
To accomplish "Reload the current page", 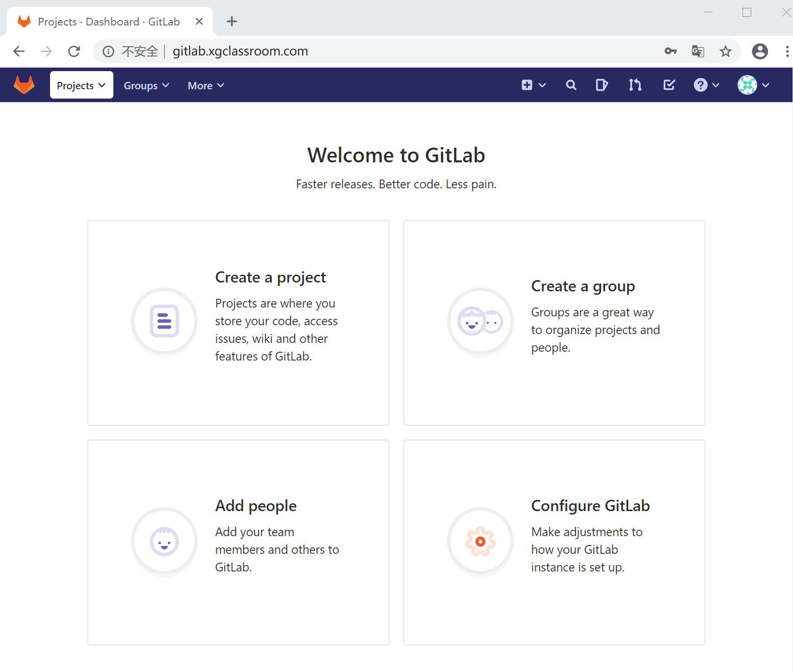I will coord(74,51).
